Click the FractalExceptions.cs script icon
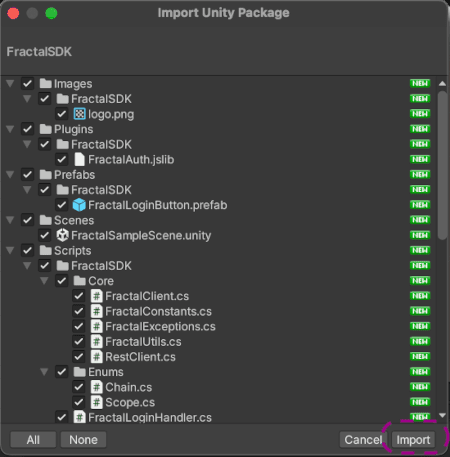The height and width of the screenshot is (457, 450). [97, 326]
